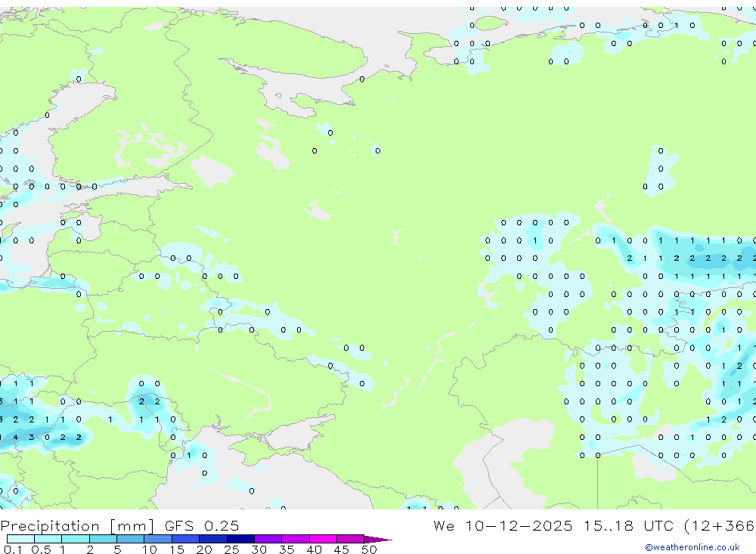Click the 'We 10-12-2025' date text
Screen dimensions: 756x554
[x=503, y=526]
